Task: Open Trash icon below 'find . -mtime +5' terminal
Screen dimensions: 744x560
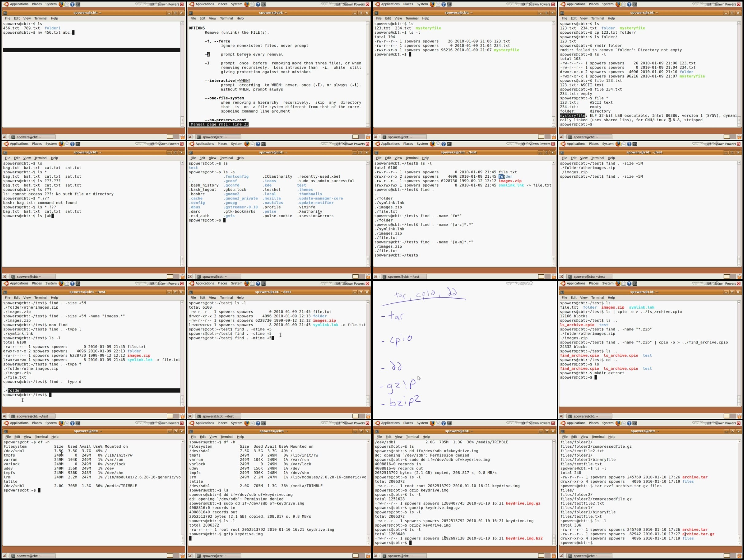Action: (368, 416)
